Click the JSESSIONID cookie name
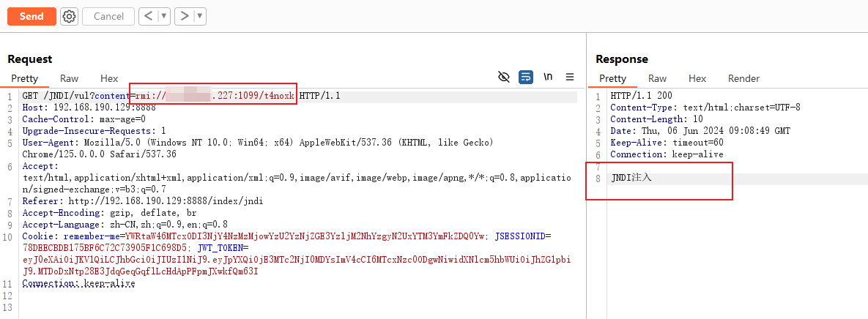Viewport: 868px width, 319px height. click(521, 236)
